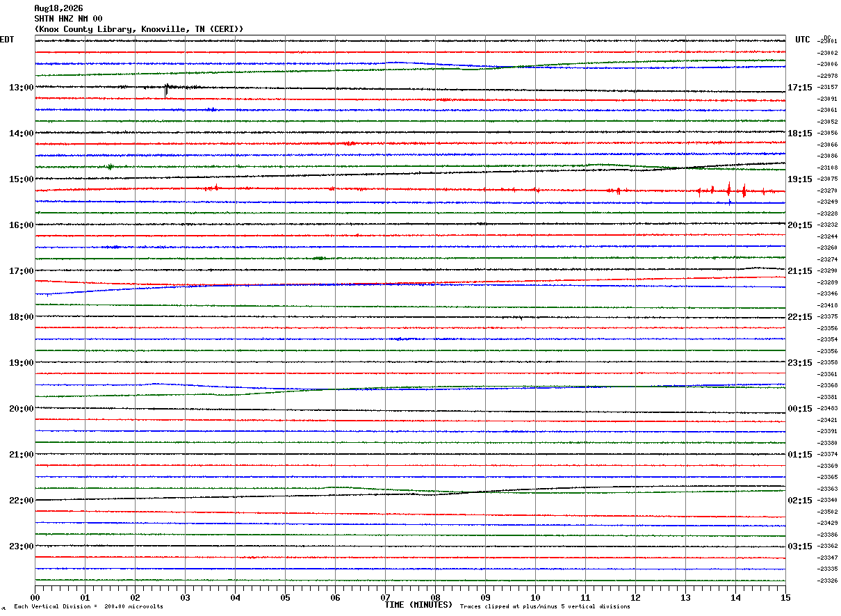Viewport: 841px width, 616px height.
Task: Click the 23:15 UTC time label
Action: [x=800, y=363]
